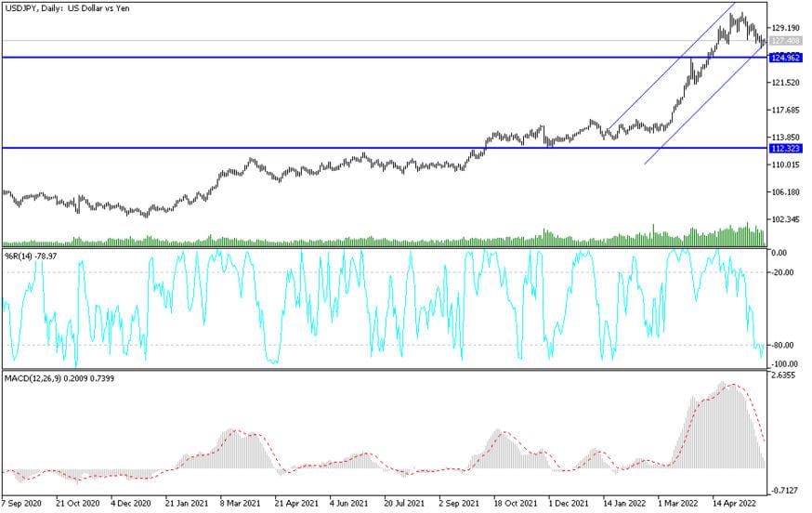The width and height of the screenshot is (812, 513).
Task: Click the 7 Sep 2020 date label
Action: pyautogui.click(x=21, y=503)
